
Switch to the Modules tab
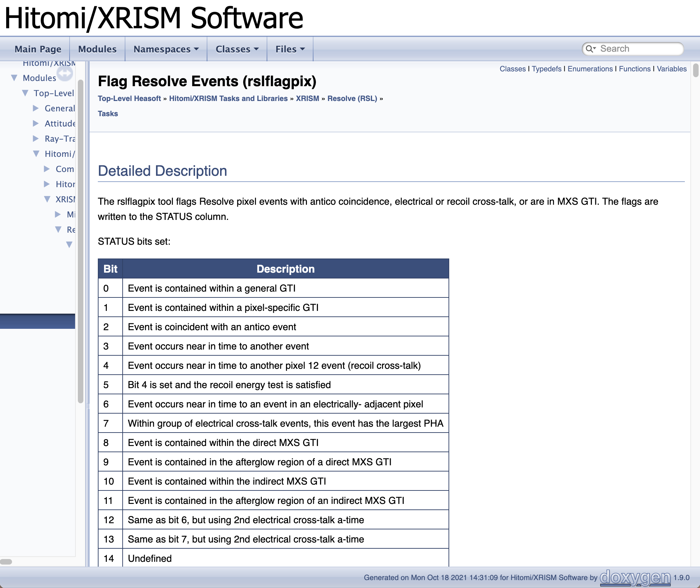(x=97, y=49)
